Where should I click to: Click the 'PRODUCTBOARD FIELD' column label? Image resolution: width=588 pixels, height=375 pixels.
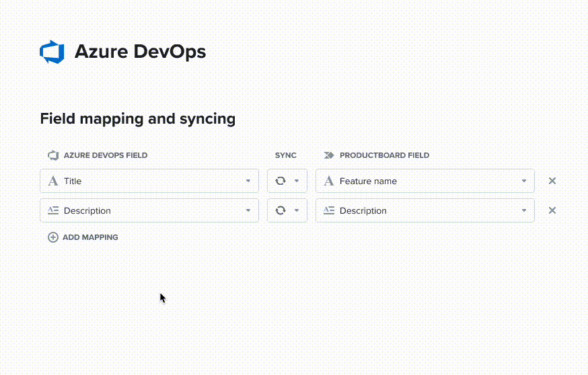(384, 155)
